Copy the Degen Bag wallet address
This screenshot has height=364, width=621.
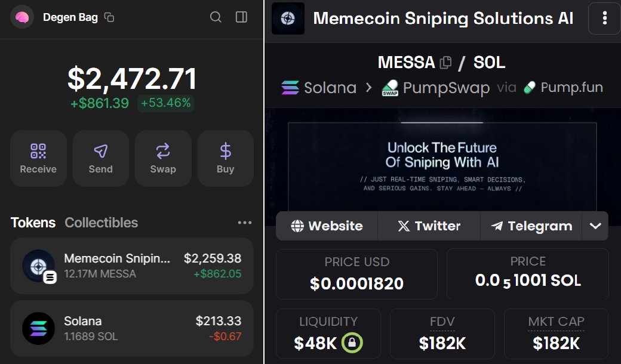tap(109, 17)
